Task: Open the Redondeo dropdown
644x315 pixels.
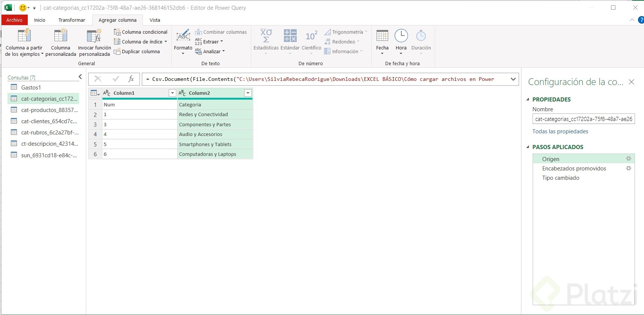Action: point(342,42)
